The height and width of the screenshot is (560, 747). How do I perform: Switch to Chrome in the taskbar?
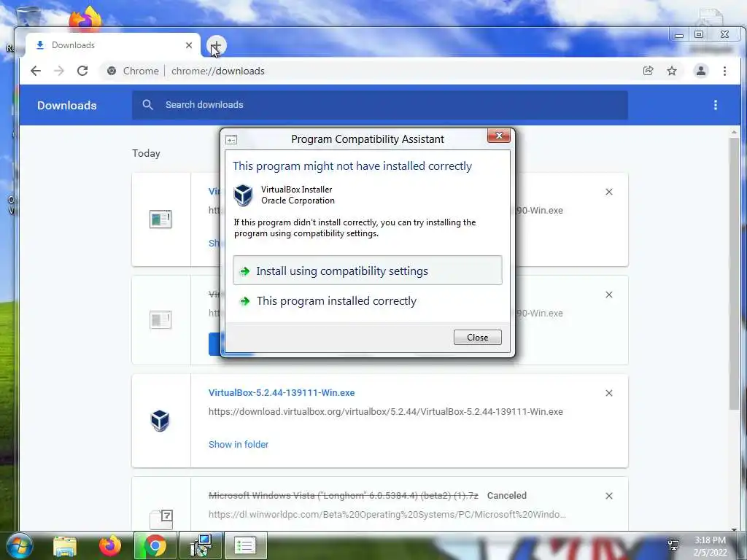point(155,545)
